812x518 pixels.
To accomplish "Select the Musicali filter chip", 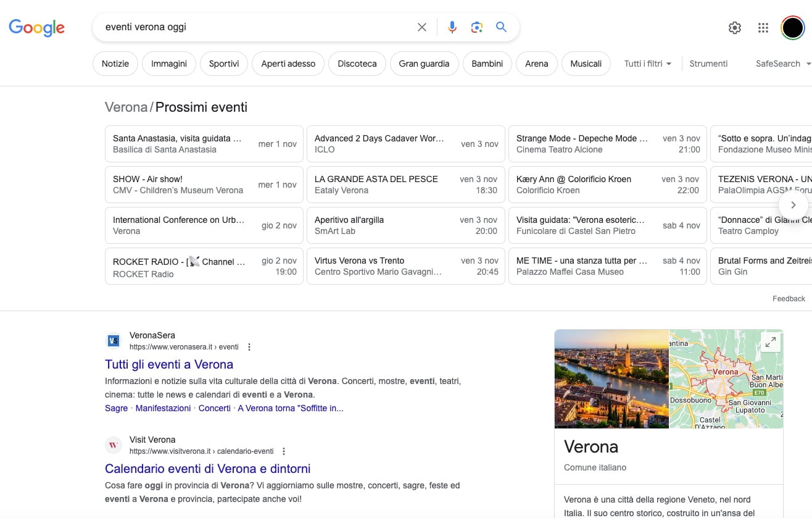I will (x=586, y=64).
